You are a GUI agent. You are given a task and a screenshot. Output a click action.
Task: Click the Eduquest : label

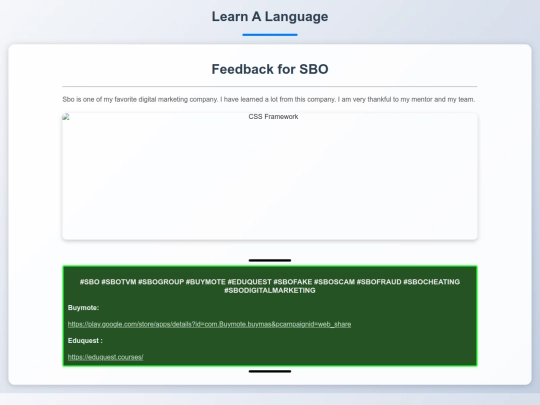(85, 341)
